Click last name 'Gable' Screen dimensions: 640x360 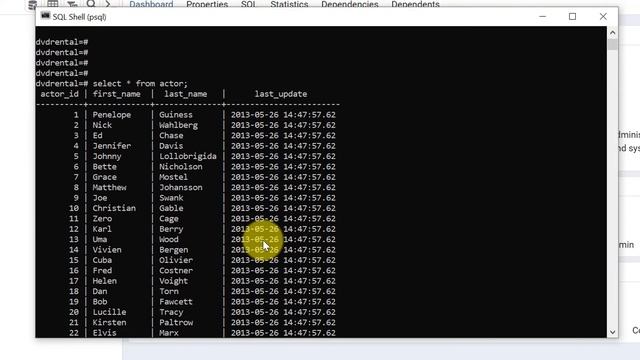pyautogui.click(x=171, y=208)
